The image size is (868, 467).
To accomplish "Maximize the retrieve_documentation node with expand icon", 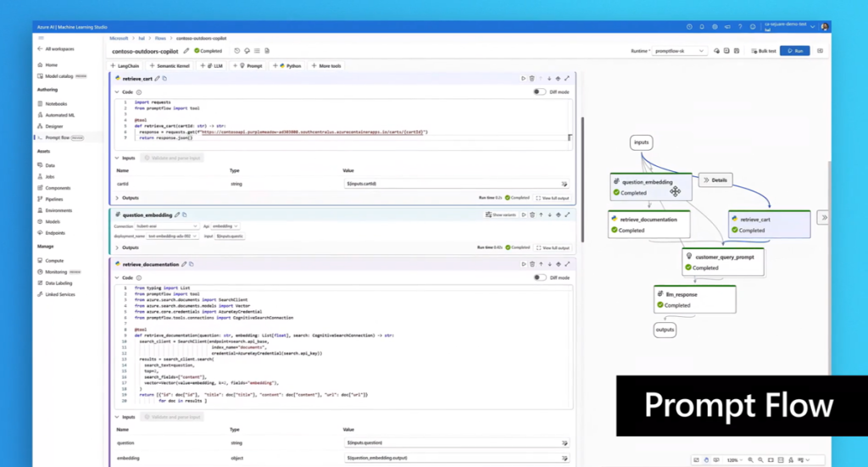I will [x=567, y=264].
